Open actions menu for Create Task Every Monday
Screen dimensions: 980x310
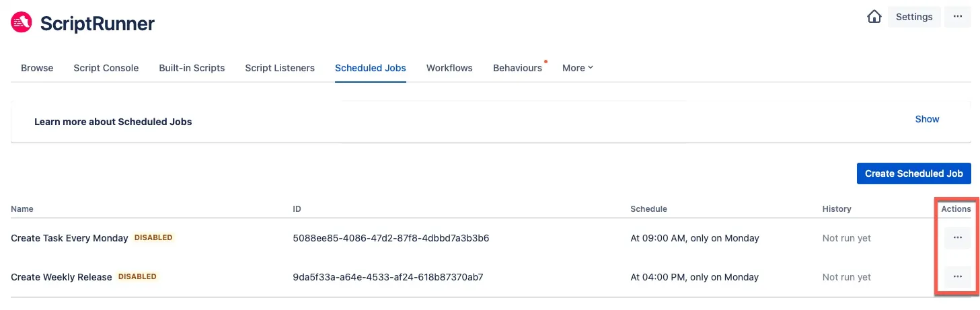pyautogui.click(x=958, y=238)
